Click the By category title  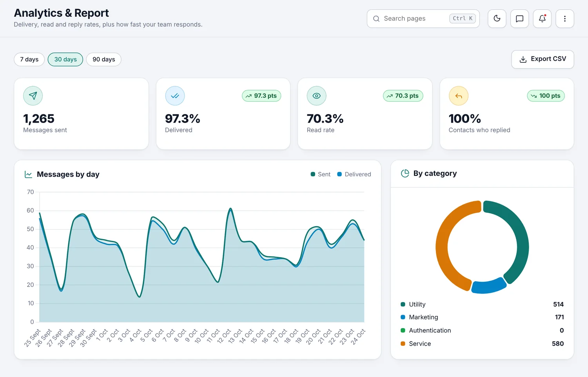[x=435, y=173]
